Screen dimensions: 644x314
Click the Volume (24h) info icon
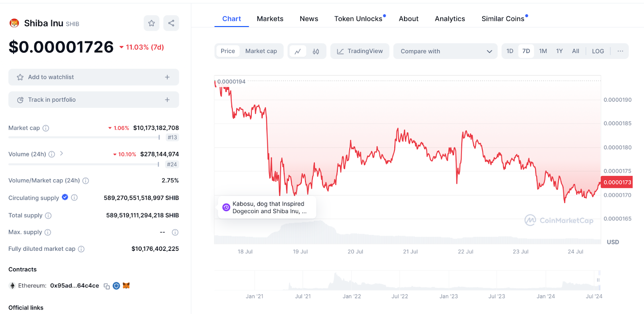click(x=52, y=154)
